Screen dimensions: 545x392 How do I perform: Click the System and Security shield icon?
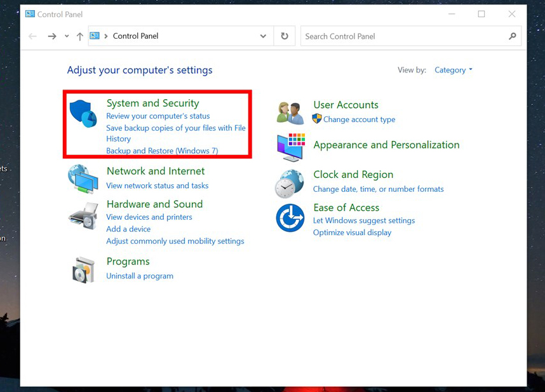tap(83, 113)
